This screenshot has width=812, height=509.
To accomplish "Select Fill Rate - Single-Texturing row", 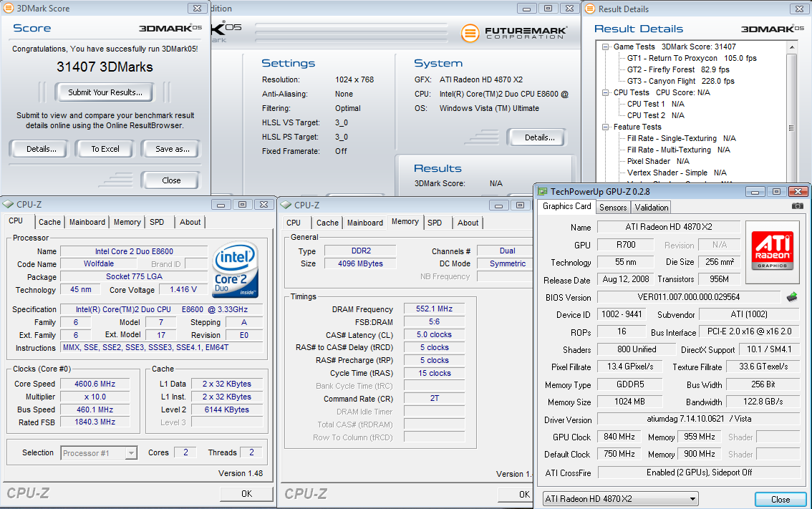I will [x=681, y=138].
